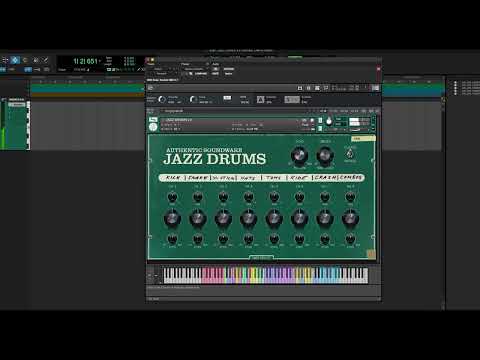Click the Pro Tools main counter display 1|2|651
This screenshot has height=360, width=480.
pos(85,61)
